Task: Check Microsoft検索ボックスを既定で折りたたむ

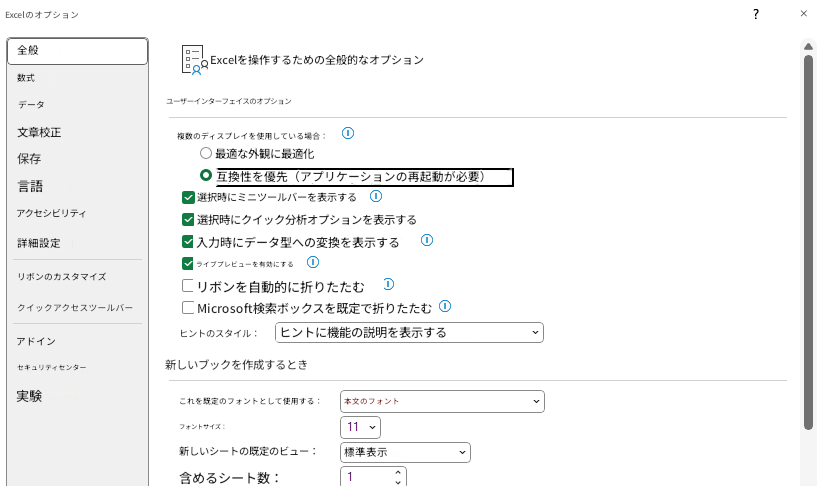Action: pos(188,307)
